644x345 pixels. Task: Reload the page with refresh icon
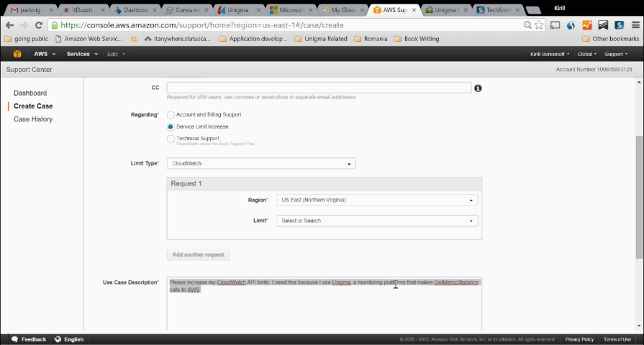point(39,25)
